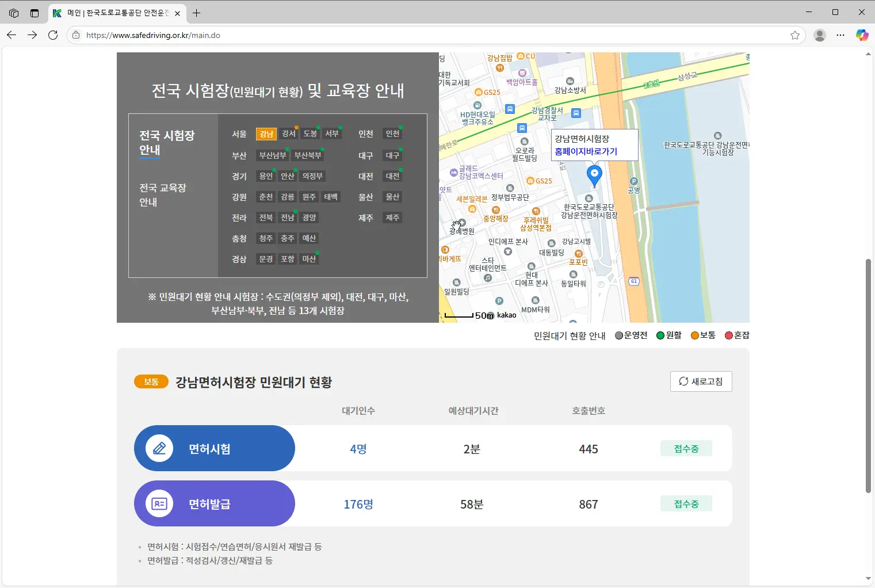Select the 면허시험 pencil icon

click(x=159, y=448)
